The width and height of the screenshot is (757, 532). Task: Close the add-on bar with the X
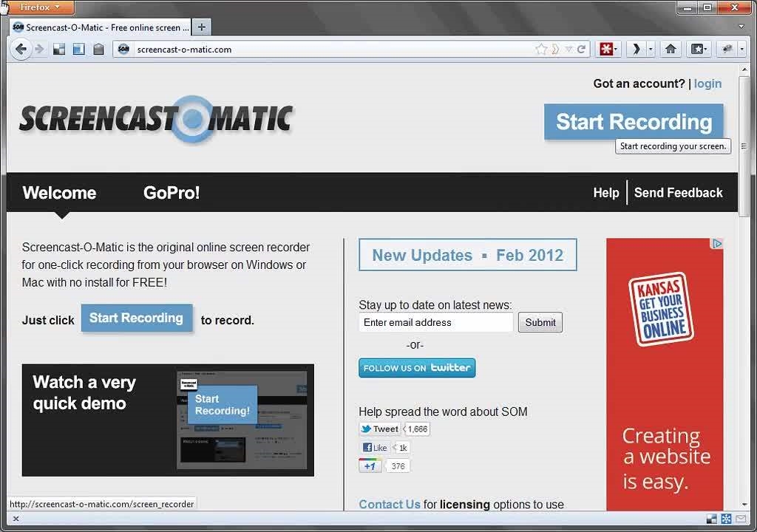(x=16, y=519)
